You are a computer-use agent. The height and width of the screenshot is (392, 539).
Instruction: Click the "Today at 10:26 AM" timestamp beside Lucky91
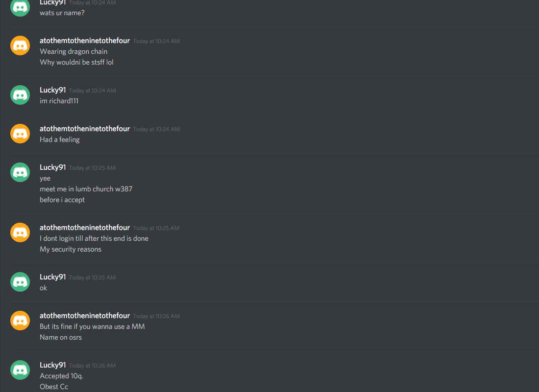pos(92,366)
